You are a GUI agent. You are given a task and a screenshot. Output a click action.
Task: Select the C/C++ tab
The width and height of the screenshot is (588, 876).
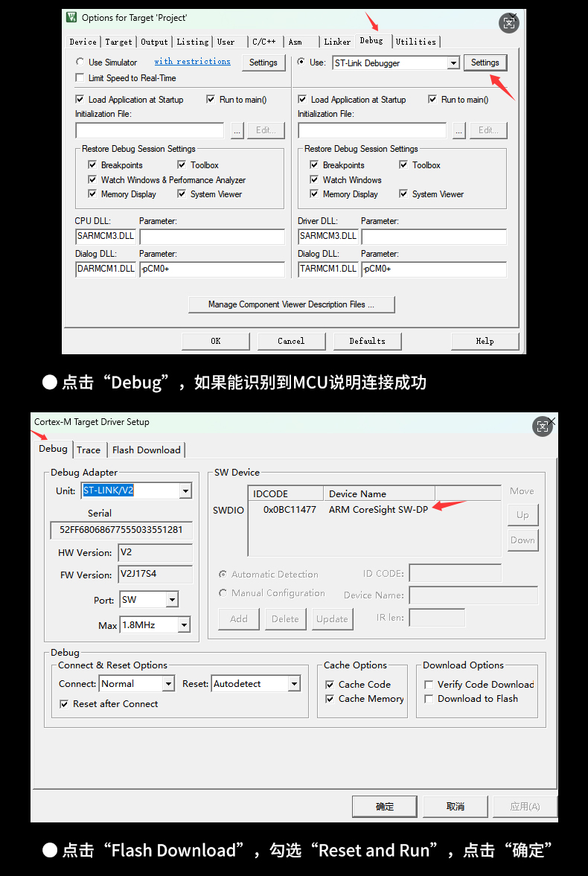(264, 42)
